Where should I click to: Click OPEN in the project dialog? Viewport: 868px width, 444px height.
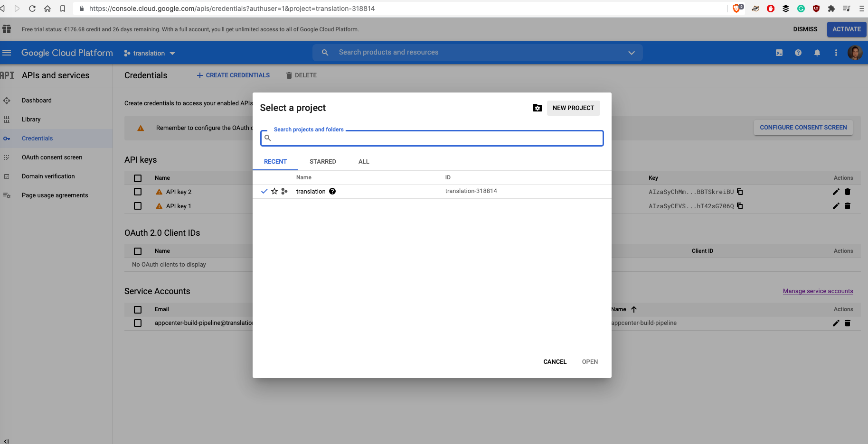click(590, 362)
